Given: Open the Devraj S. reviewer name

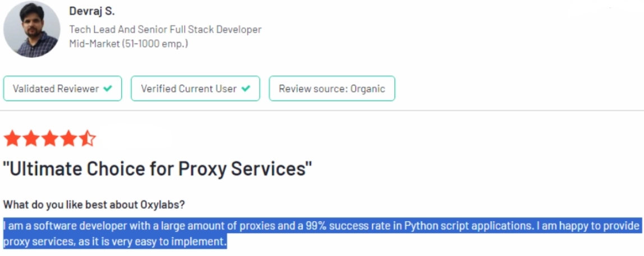Looking at the screenshot, I should click(92, 11).
